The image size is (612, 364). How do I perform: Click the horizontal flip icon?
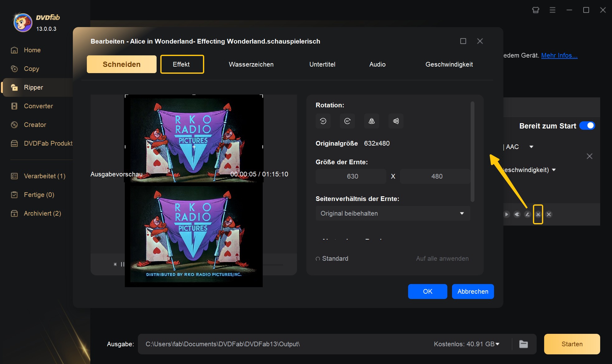pyautogui.click(x=371, y=121)
